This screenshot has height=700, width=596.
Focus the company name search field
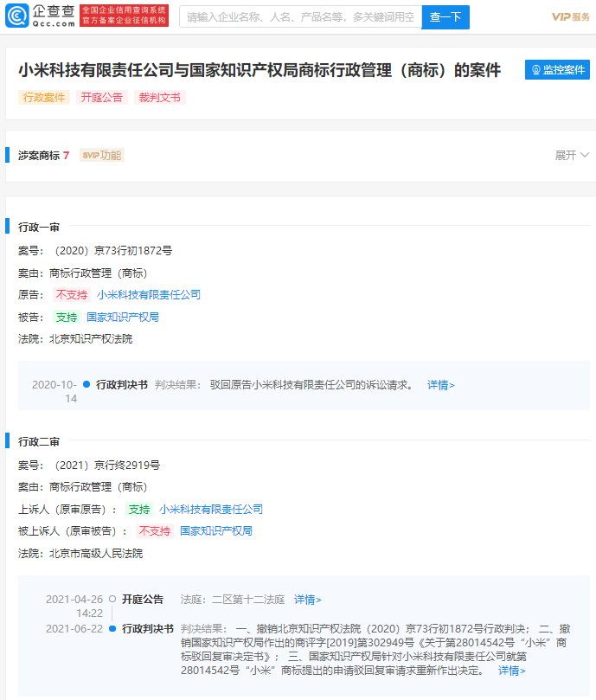click(x=300, y=16)
